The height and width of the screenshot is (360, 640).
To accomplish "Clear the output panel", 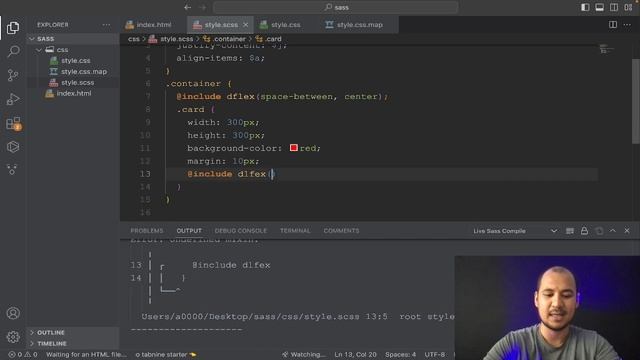I will pos(570,231).
